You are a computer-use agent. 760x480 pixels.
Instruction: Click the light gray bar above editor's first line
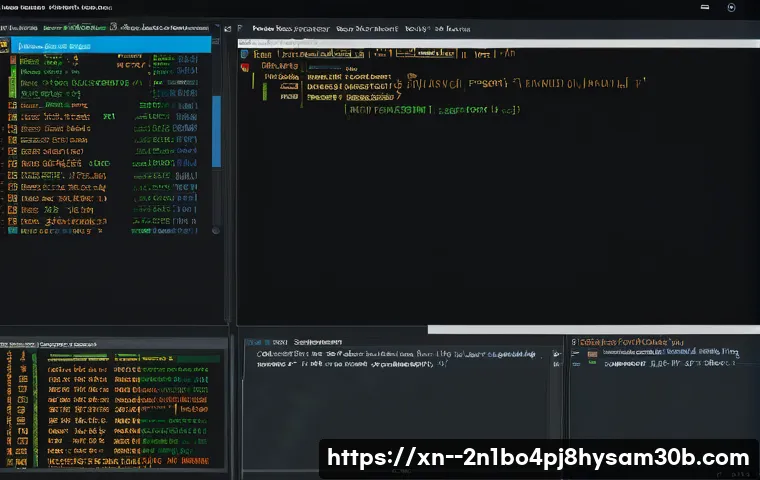pos(499,43)
